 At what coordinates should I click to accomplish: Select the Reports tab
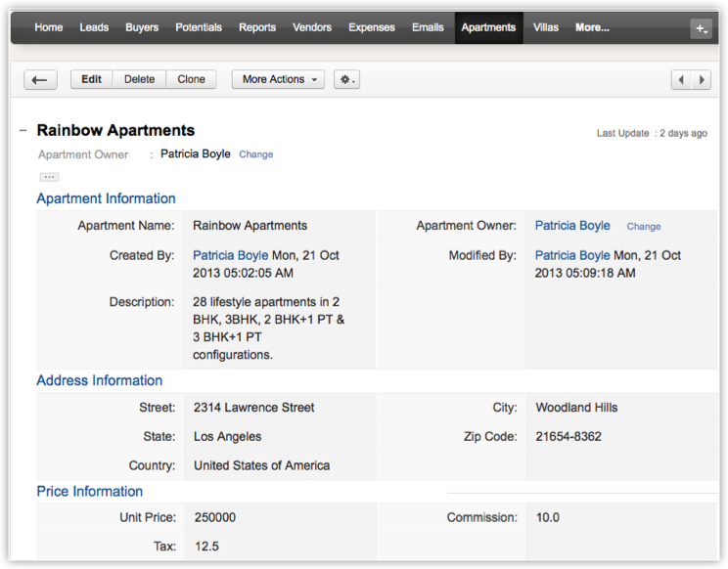pos(257,27)
